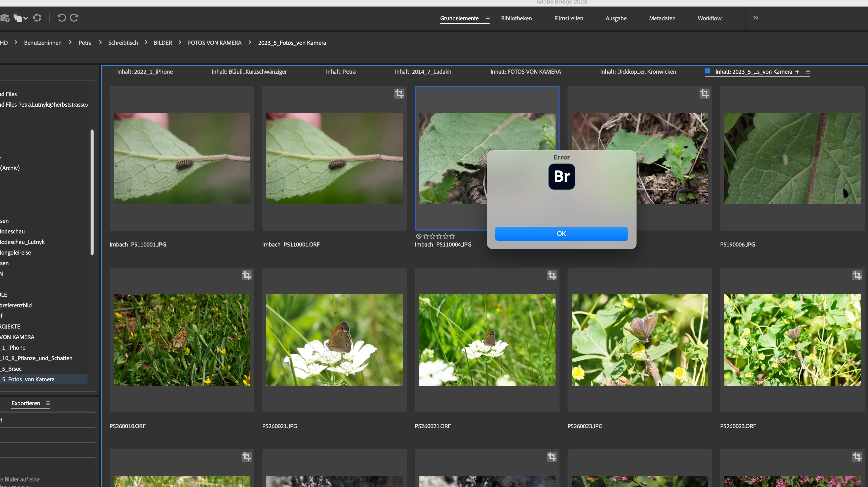The image size is (868, 487).
Task: Click the Open in Camera Raw icon
Action: click(x=37, y=18)
